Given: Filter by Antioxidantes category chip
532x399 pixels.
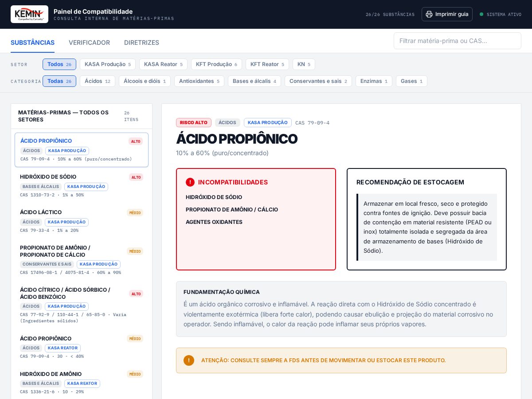Looking at the screenshot, I should (x=199, y=81).
